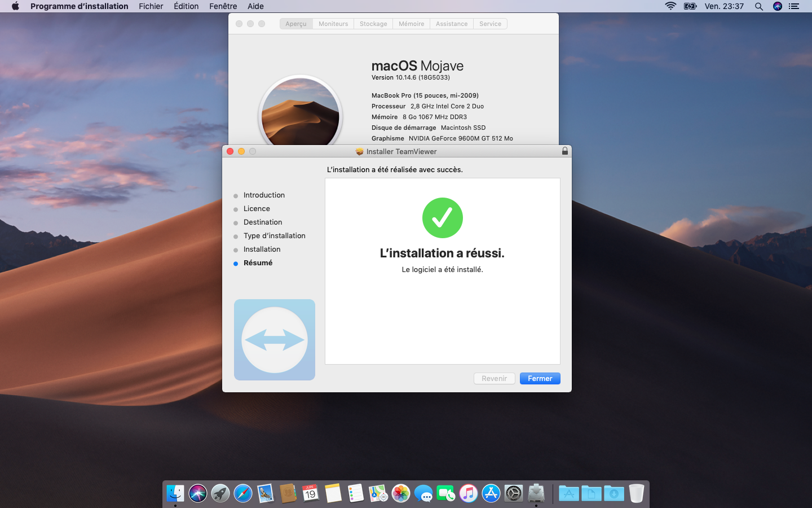Click the L'installation a réussi. heading
The width and height of the screenshot is (812, 508).
pos(442,253)
